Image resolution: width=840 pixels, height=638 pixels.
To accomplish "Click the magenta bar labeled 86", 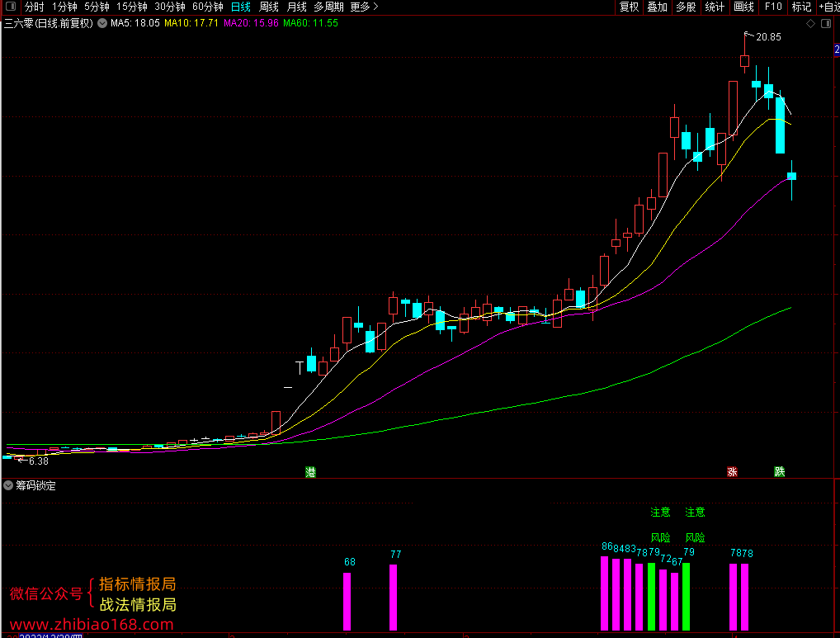I will [x=604, y=593].
